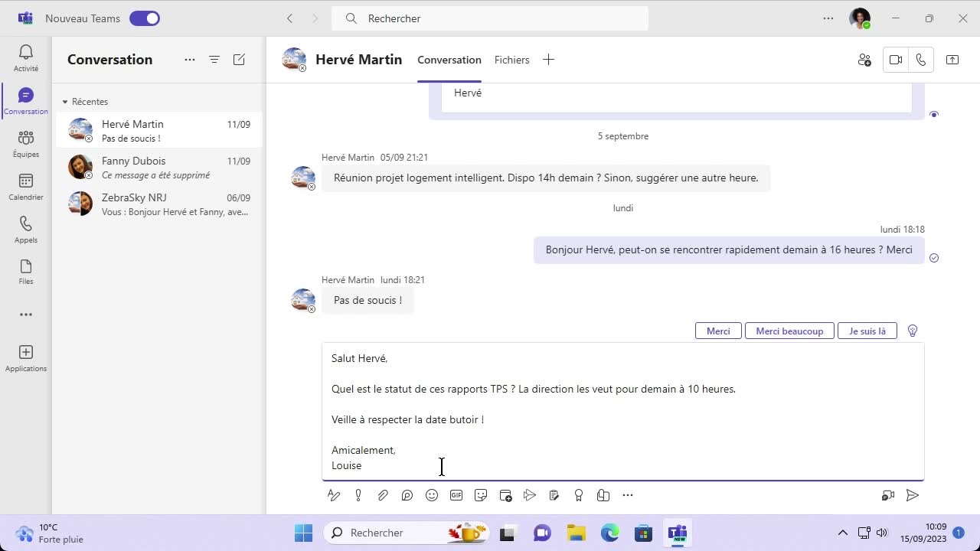The height and width of the screenshot is (551, 980).
Task: Collapse the Récentes conversation list
Action: pos(65,102)
